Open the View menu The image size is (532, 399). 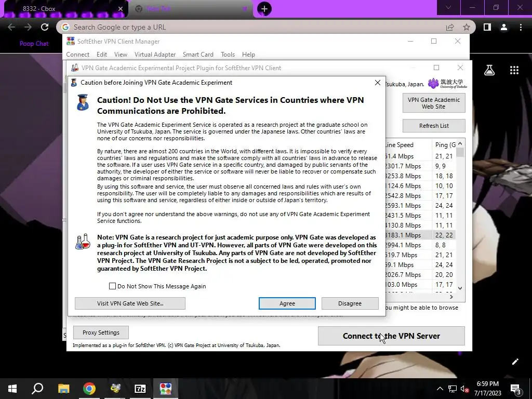[x=121, y=54]
